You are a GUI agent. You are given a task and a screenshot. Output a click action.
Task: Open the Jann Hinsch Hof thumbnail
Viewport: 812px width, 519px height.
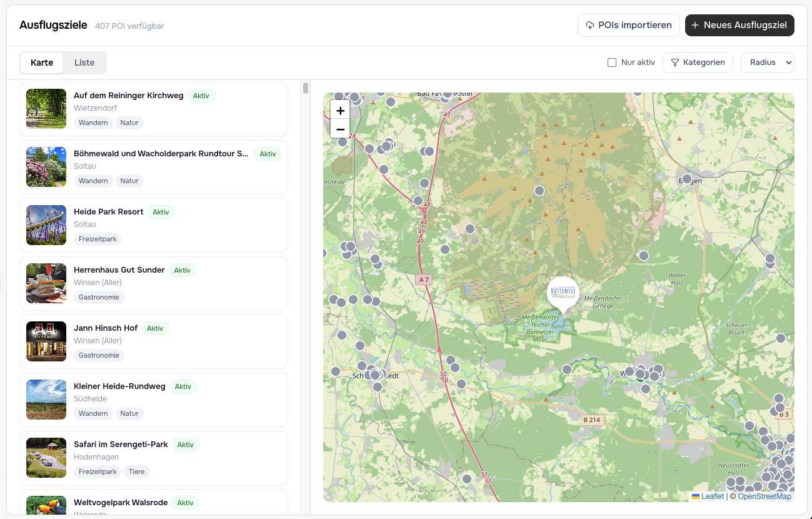pos(46,341)
